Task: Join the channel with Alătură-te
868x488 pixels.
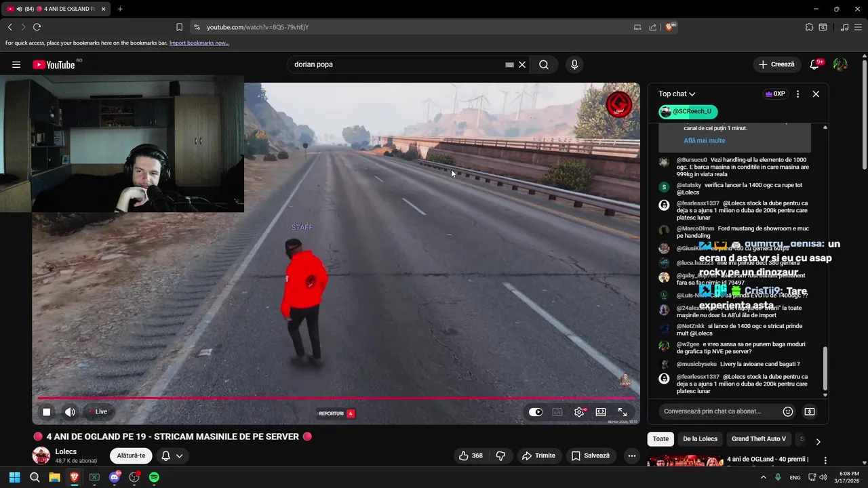Action: 131,455
